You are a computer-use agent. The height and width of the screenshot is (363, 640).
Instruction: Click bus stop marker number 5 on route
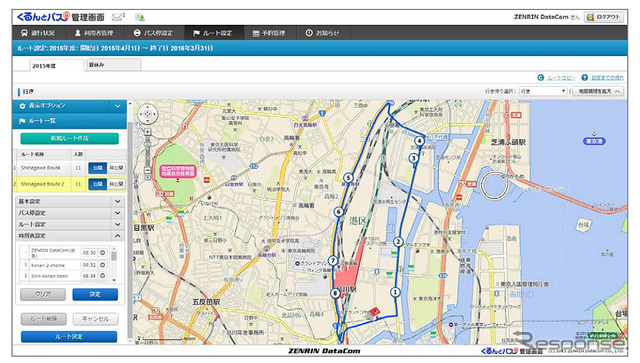pos(348,178)
